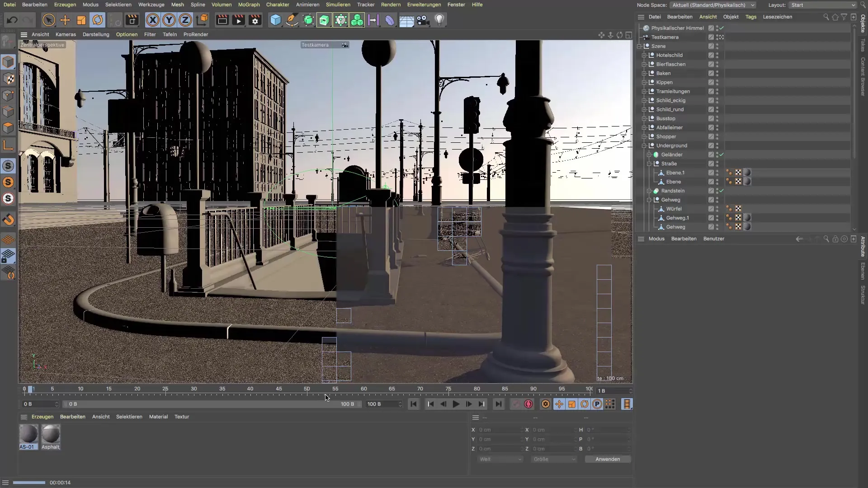Screen dimensions: 868x488
Task: Expand the Tramleitungen tree item
Action: tap(644, 91)
